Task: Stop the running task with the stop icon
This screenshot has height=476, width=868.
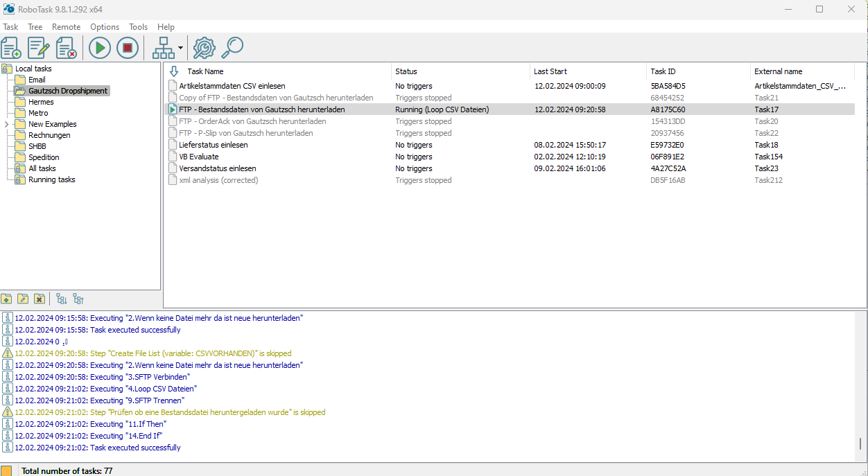Action: click(128, 48)
